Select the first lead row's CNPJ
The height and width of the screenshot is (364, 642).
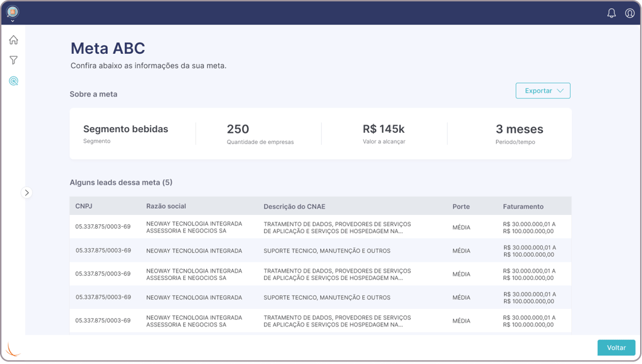[103, 227]
